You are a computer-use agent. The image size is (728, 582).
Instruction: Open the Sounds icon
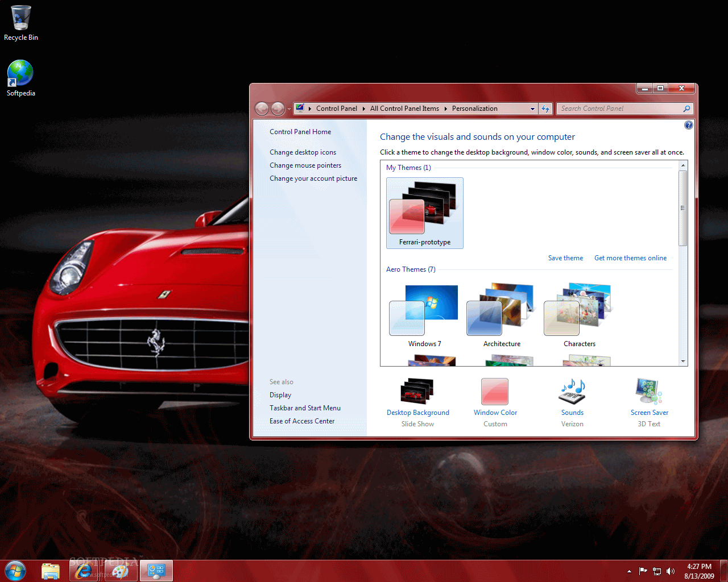(572, 391)
